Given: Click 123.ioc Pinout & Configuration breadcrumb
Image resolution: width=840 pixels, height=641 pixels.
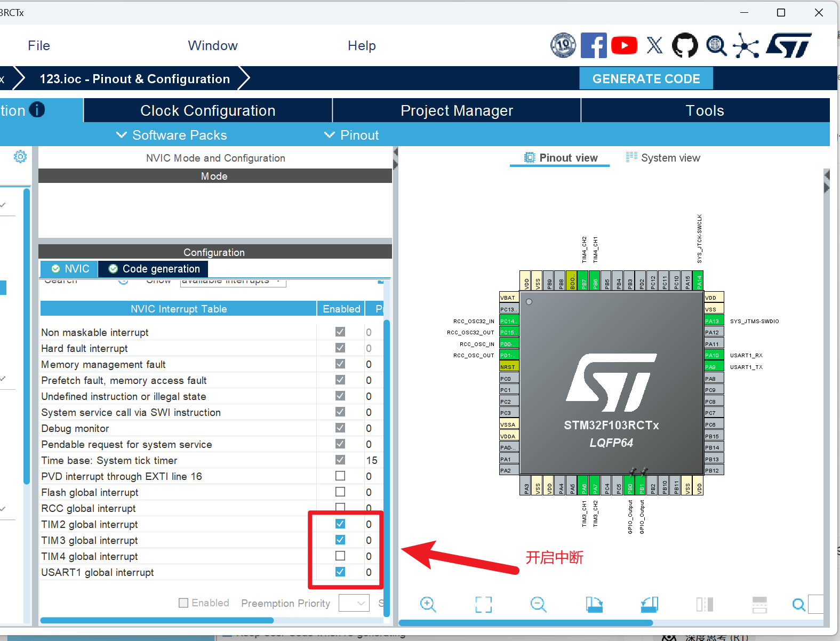Looking at the screenshot, I should [134, 79].
